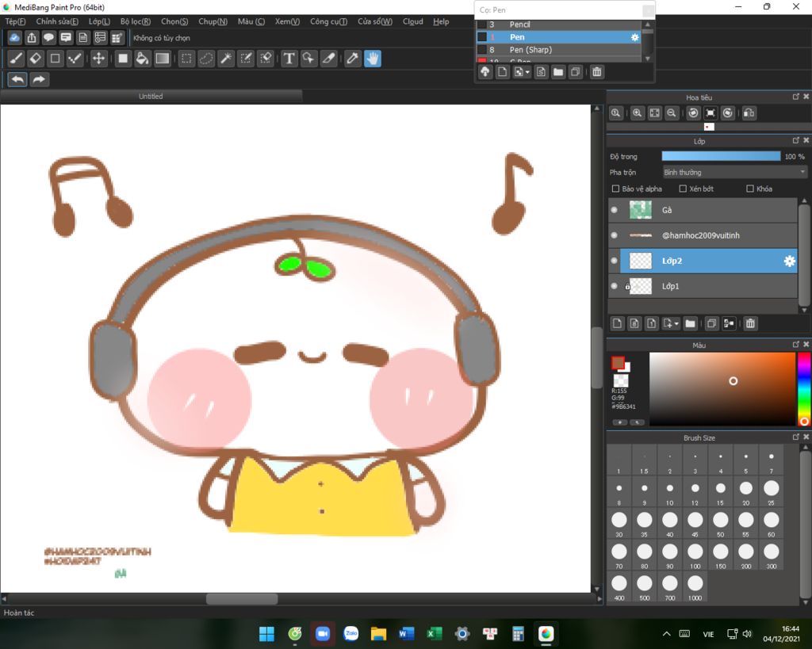The image size is (812, 649).
Task: Undo the last action
Action: coord(17,80)
